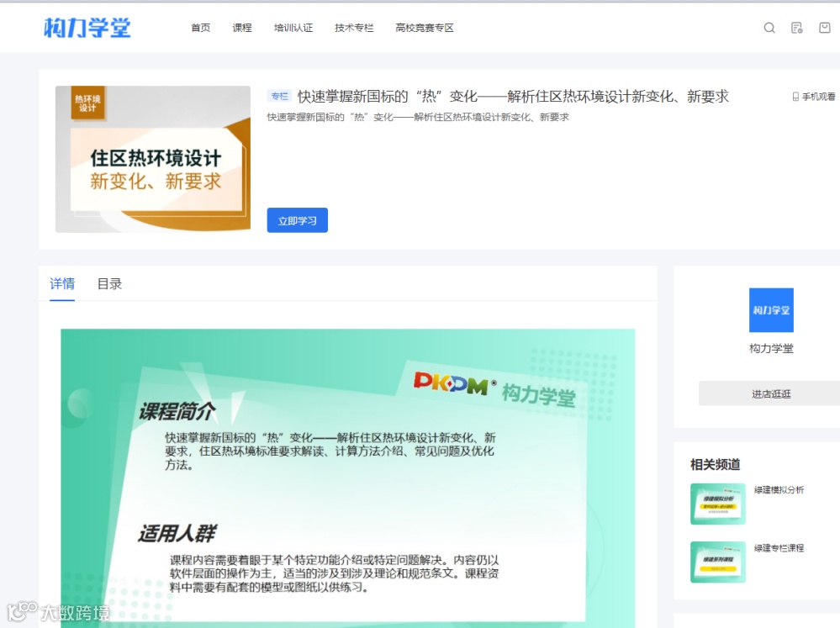Click the 适用人群 heading in the detail image
Viewport: 840px width, 628px height.
(177, 534)
